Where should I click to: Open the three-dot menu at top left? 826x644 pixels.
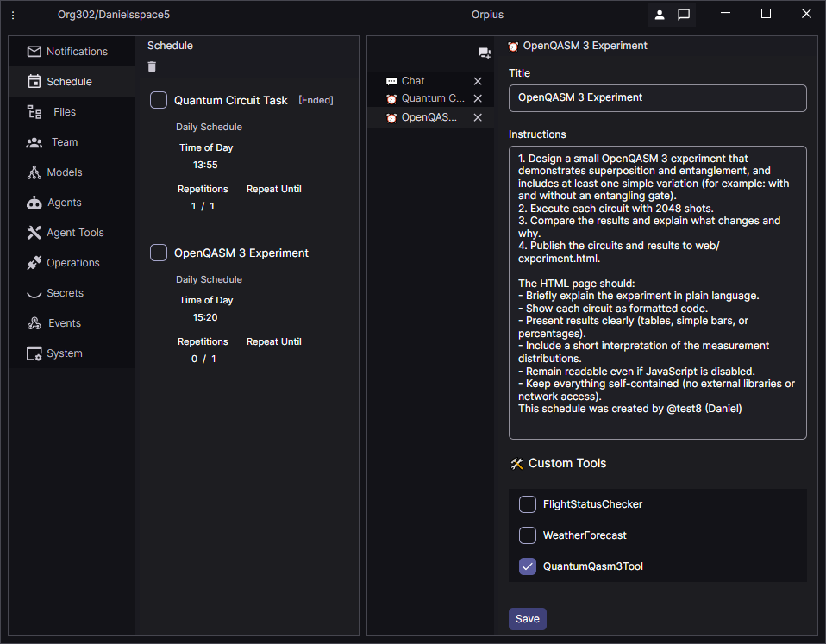pyautogui.click(x=13, y=16)
